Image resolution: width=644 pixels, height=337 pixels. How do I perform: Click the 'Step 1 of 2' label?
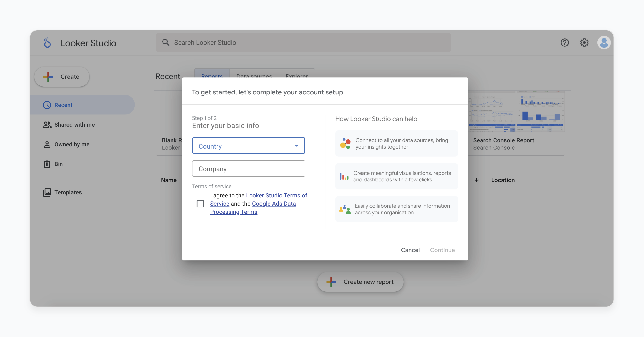(204, 118)
